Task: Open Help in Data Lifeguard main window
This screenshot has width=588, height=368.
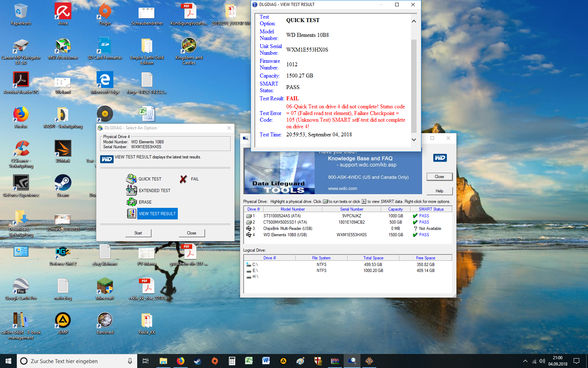Action: (439, 191)
